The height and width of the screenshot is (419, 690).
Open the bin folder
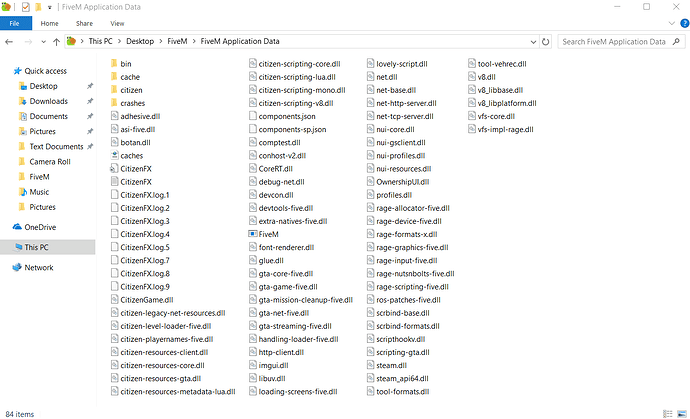tap(121, 64)
